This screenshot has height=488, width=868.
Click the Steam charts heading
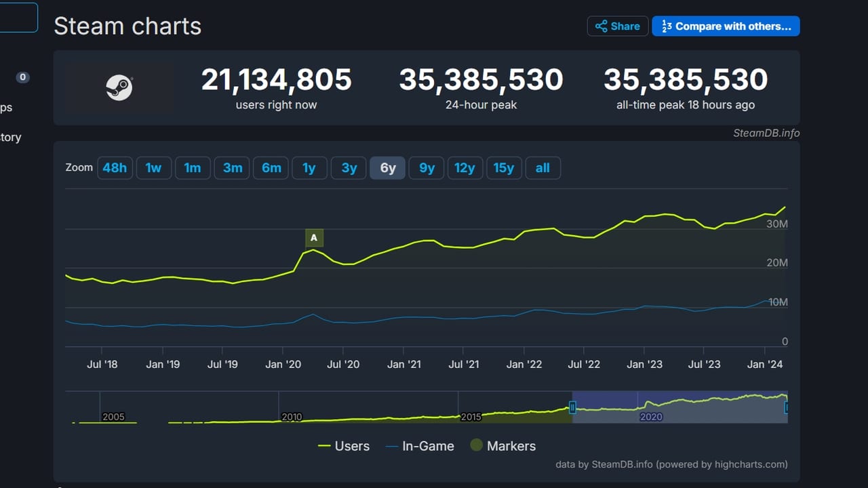pyautogui.click(x=127, y=26)
